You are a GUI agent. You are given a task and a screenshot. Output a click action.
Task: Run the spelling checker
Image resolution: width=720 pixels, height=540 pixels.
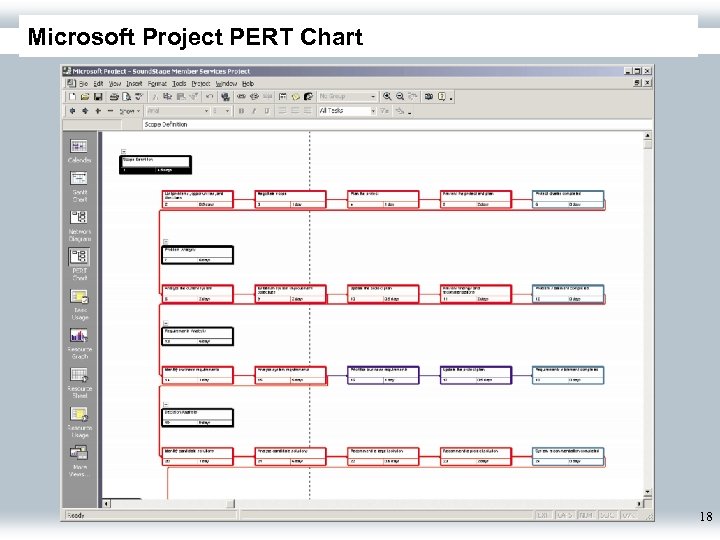tap(139, 96)
